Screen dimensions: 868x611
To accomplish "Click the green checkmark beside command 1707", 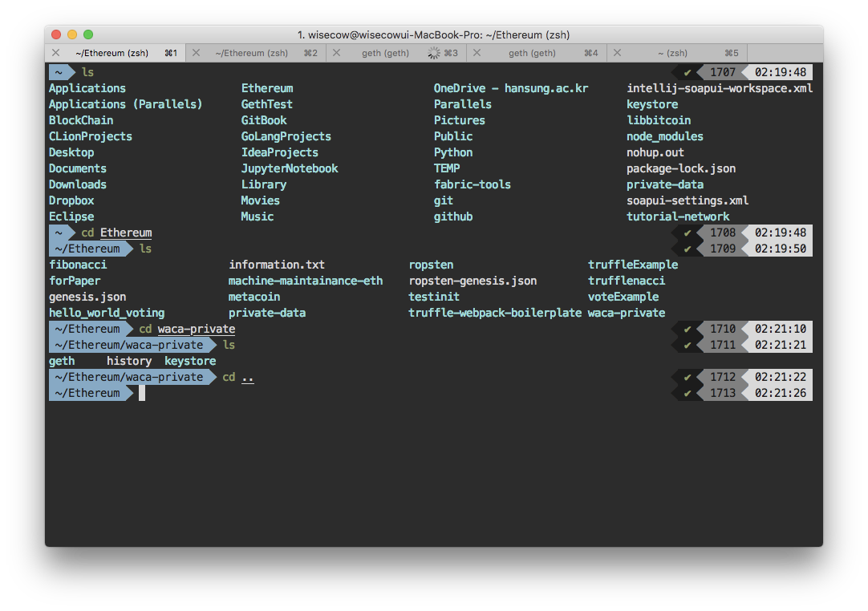I will [x=688, y=72].
